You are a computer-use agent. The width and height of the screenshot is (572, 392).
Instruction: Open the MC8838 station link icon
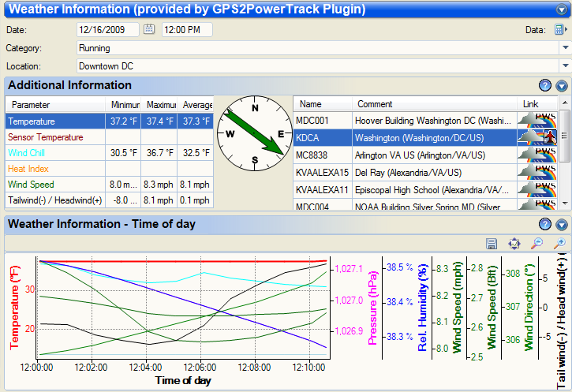(537, 155)
